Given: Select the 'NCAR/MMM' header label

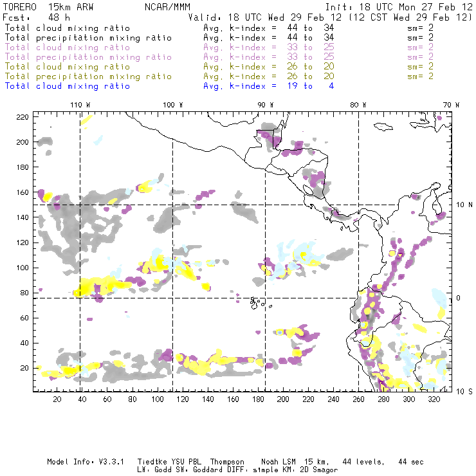Looking at the screenshot, I should pos(167,7).
